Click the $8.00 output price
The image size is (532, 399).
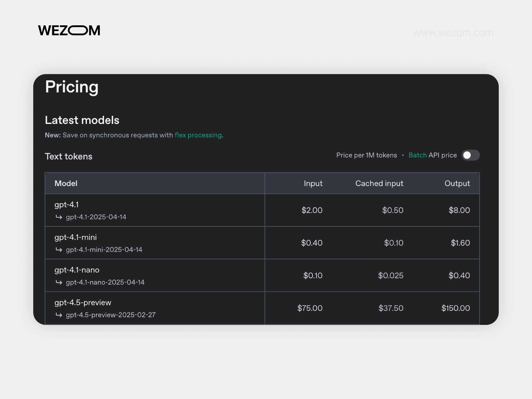click(x=459, y=210)
